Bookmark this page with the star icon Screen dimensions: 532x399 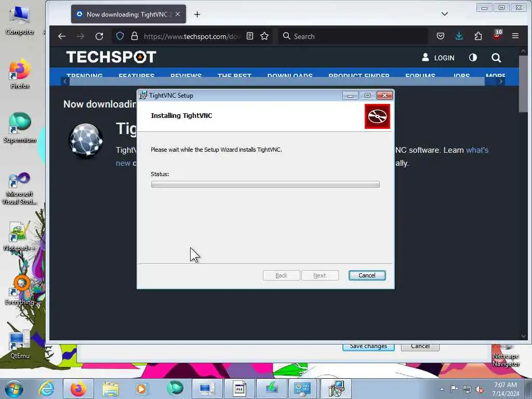pos(264,36)
